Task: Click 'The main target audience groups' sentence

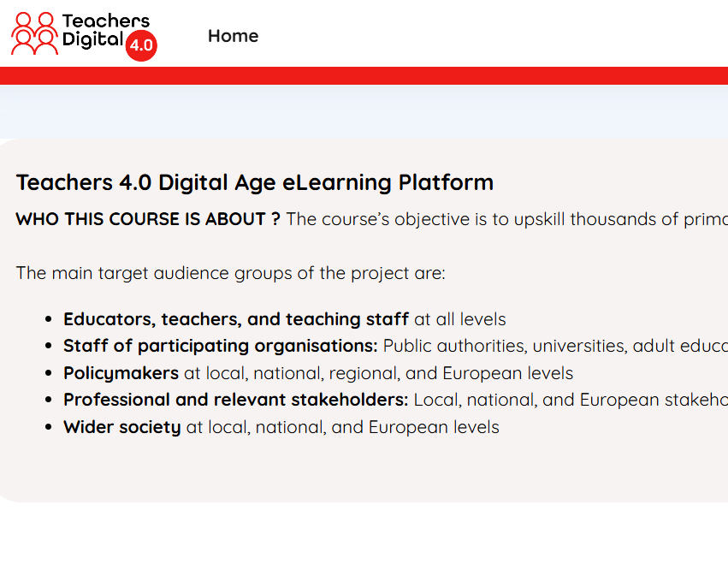Action: (x=230, y=273)
